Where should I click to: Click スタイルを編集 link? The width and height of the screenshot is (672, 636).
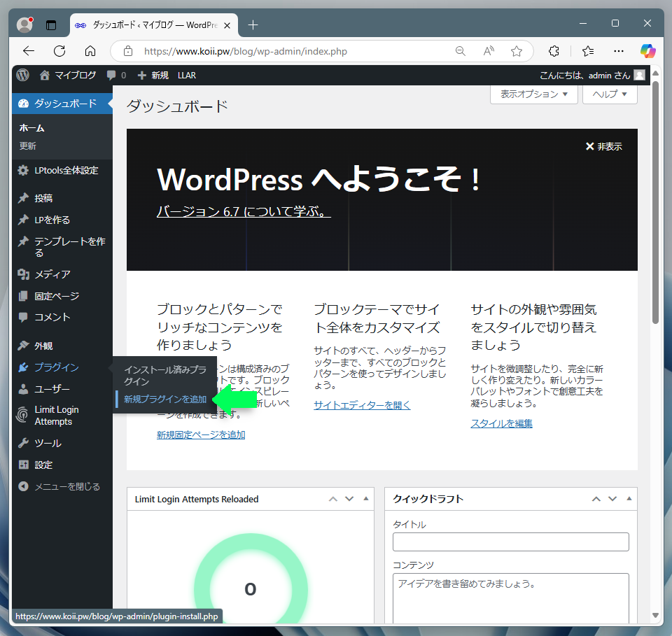tap(501, 423)
